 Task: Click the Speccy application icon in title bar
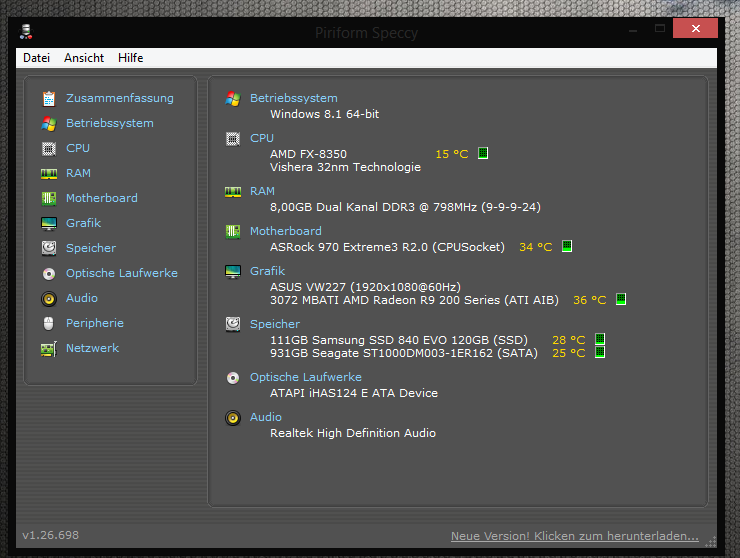(26, 32)
